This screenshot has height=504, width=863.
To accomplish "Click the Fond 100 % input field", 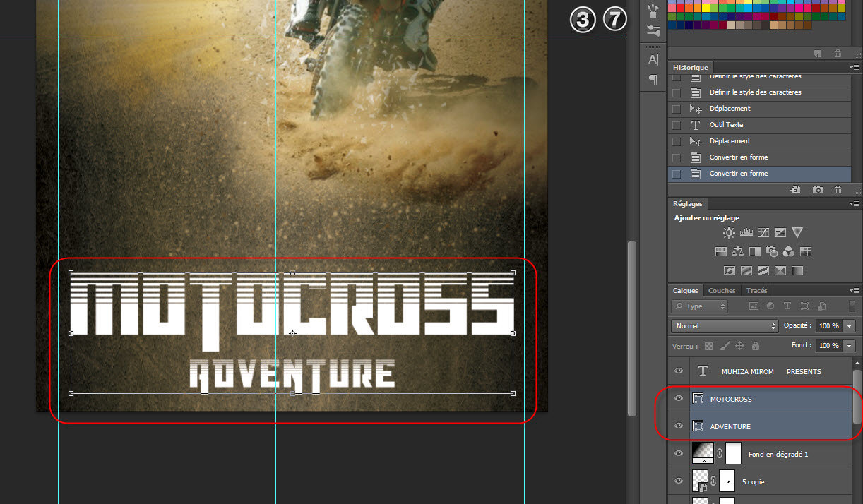I will [828, 346].
